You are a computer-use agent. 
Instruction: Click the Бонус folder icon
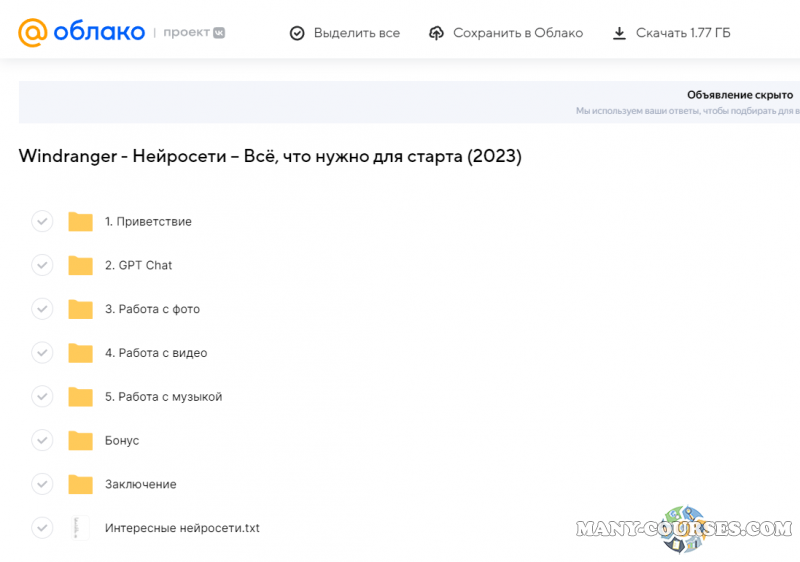pos(80,440)
